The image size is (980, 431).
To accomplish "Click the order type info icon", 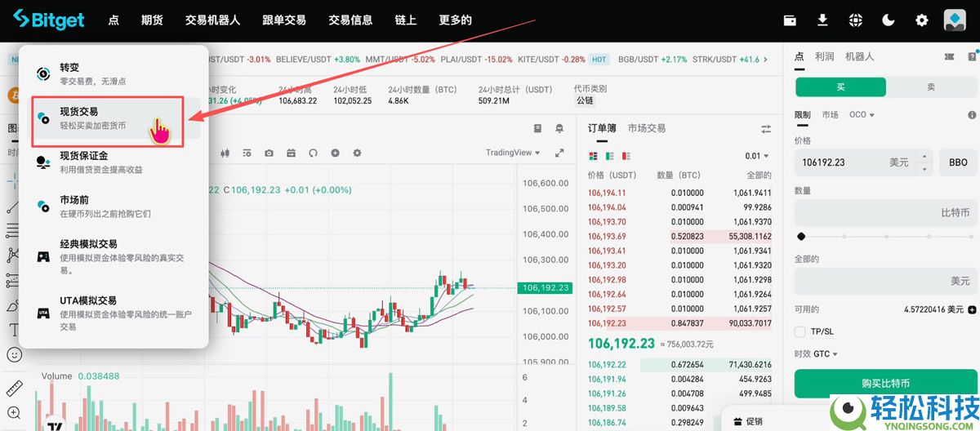I will [x=972, y=115].
